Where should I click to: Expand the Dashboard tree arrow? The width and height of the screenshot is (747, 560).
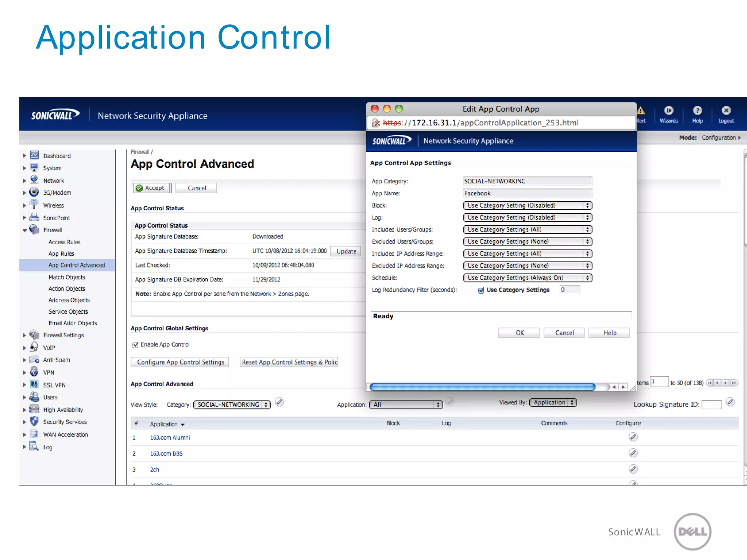coord(24,156)
